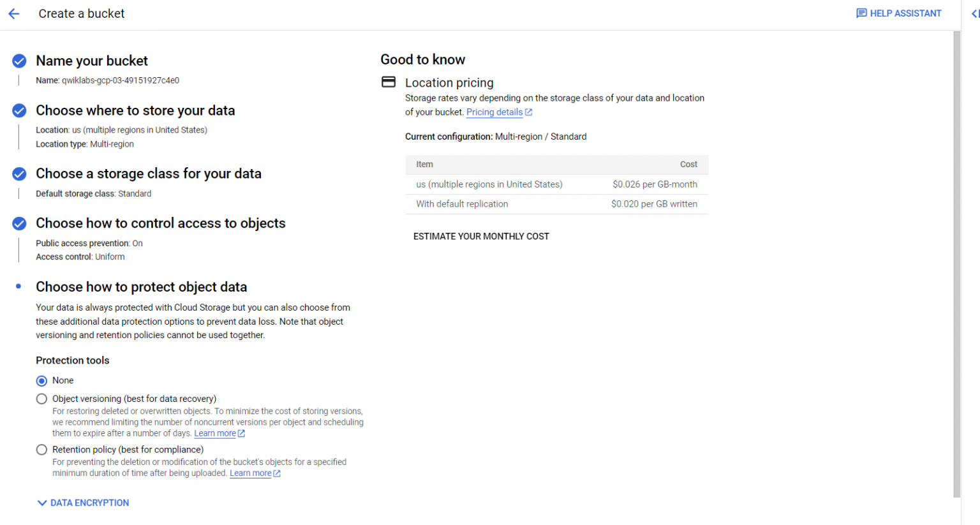Screen dimensions: 980x525
Task: Click the checkmark icon beside Name your bucket
Action: click(x=19, y=61)
